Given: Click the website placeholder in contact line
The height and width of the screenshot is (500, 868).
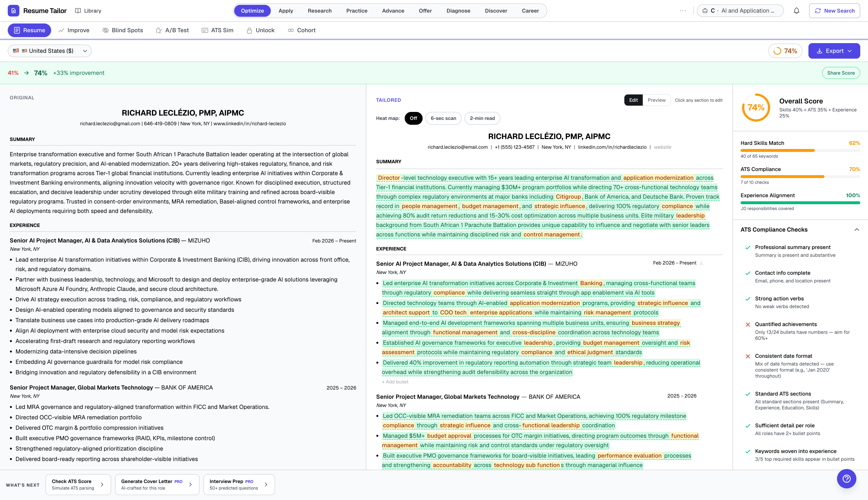Looking at the screenshot, I should point(662,147).
